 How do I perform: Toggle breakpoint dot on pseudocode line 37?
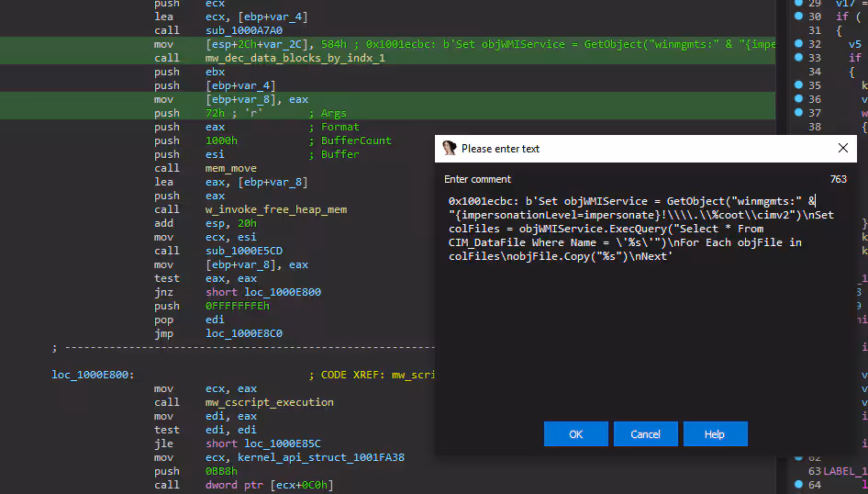pyautogui.click(x=798, y=113)
